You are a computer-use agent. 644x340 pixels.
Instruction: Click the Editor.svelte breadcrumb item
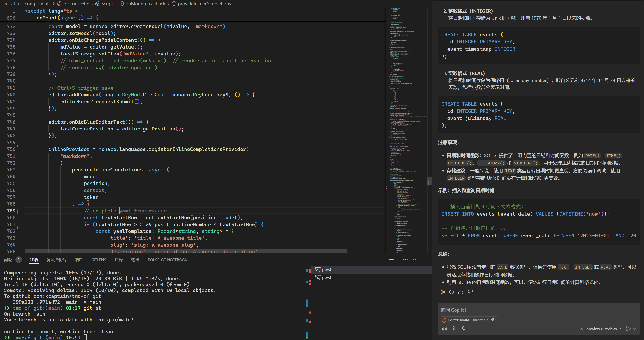tap(76, 4)
